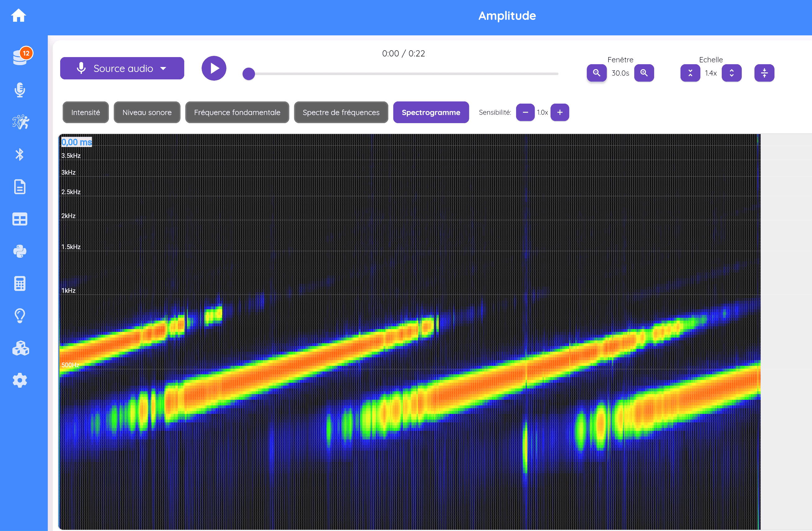This screenshot has height=531, width=812.
Task: Decrease the Sensibilité with minus button
Action: pos(525,112)
